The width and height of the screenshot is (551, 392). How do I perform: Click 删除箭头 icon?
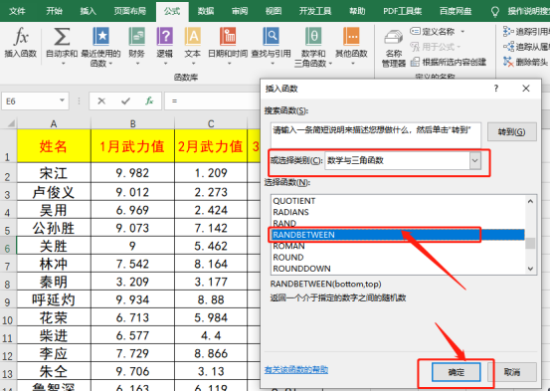tap(508, 62)
